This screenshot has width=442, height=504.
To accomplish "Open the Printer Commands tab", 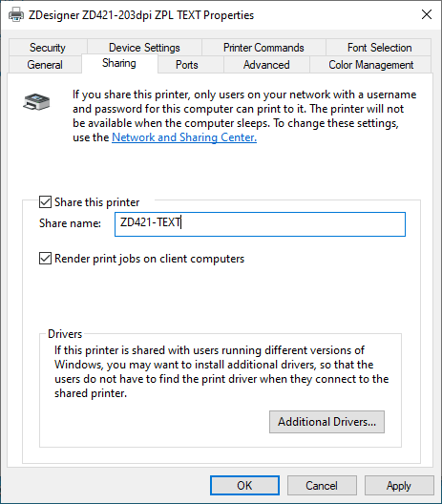I will pos(263,48).
